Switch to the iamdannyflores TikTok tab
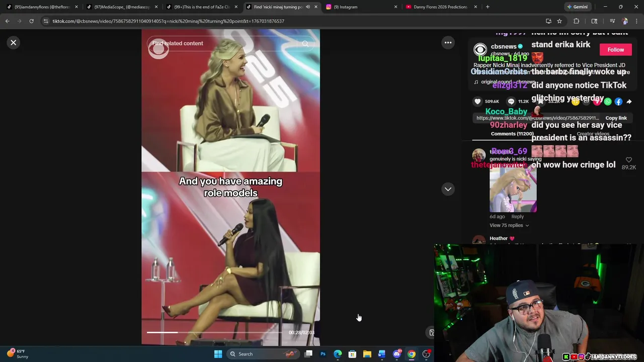Screen dimensions: 644x362 [42, 7]
